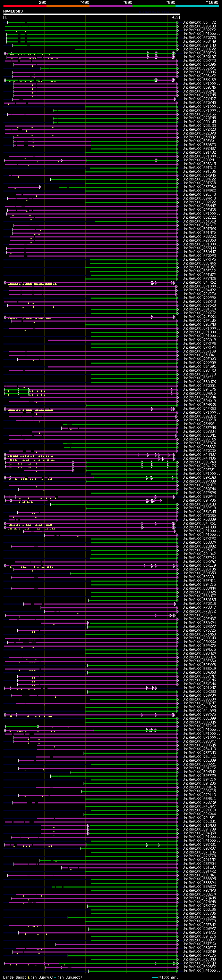
Task: Open UniRef100_B6KLS9 alignment
Action: point(199,80)
